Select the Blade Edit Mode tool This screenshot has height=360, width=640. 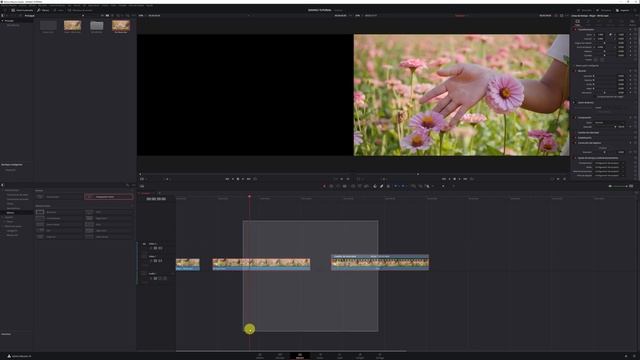pyautogui.click(x=344, y=186)
